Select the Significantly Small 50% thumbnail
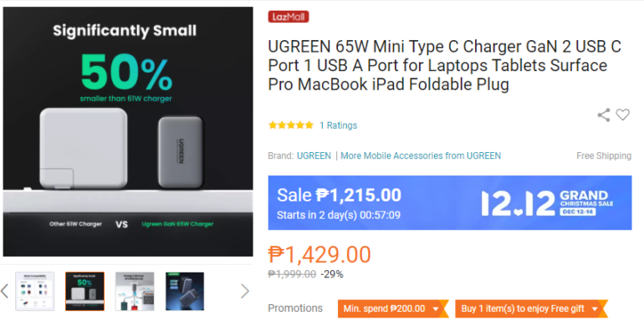Image resolution: width=644 pixels, height=336 pixels. [84, 291]
